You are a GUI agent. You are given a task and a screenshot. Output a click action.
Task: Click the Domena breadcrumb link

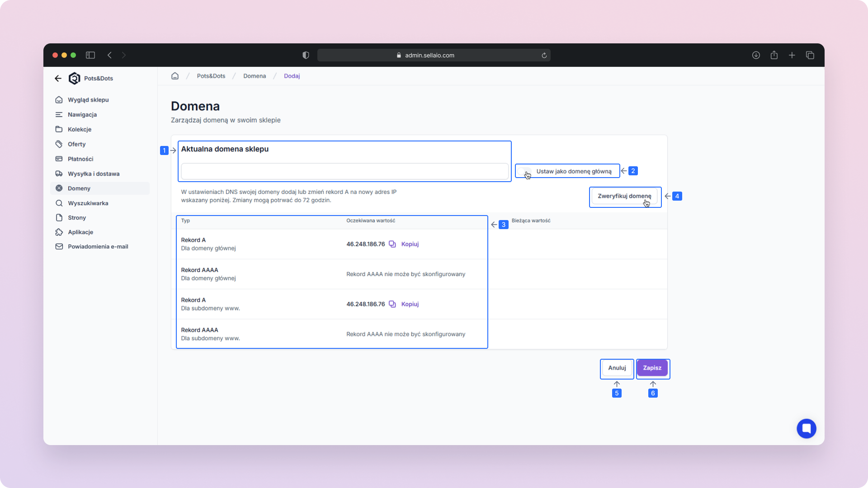[255, 76]
